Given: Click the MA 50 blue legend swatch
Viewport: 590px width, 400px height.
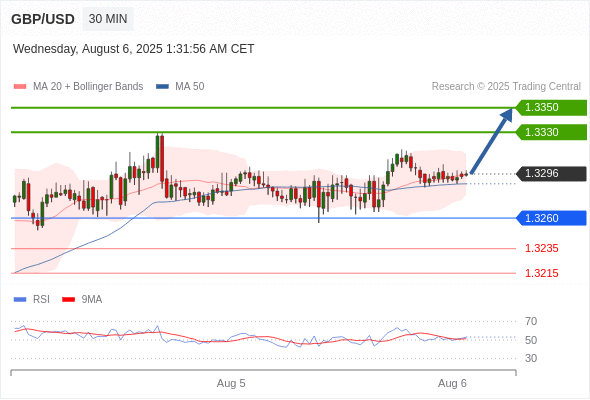Looking at the screenshot, I should pos(162,87).
